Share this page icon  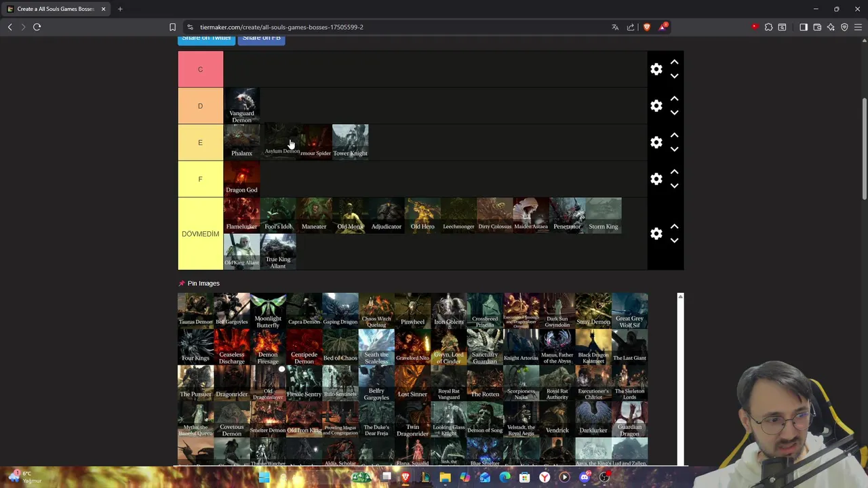click(x=631, y=27)
